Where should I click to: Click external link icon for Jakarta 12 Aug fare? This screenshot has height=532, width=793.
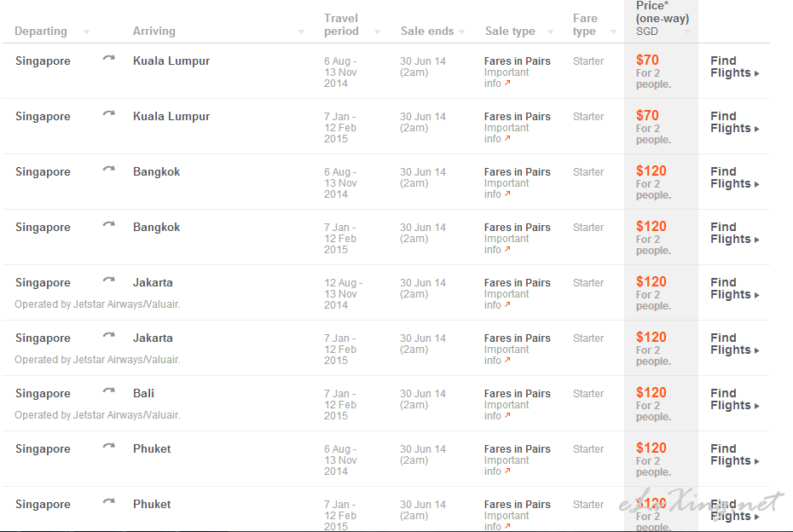[507, 305]
